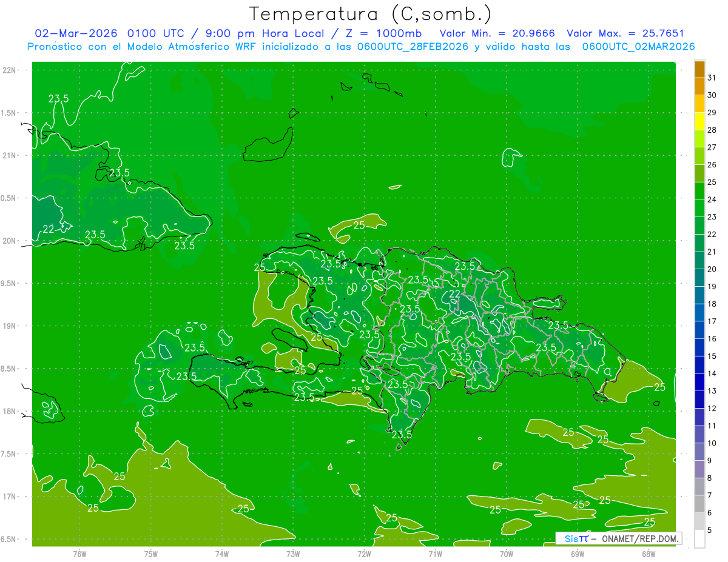This screenshot has width=728, height=562.
Task: Click the legend value 10
Action: coord(712,443)
